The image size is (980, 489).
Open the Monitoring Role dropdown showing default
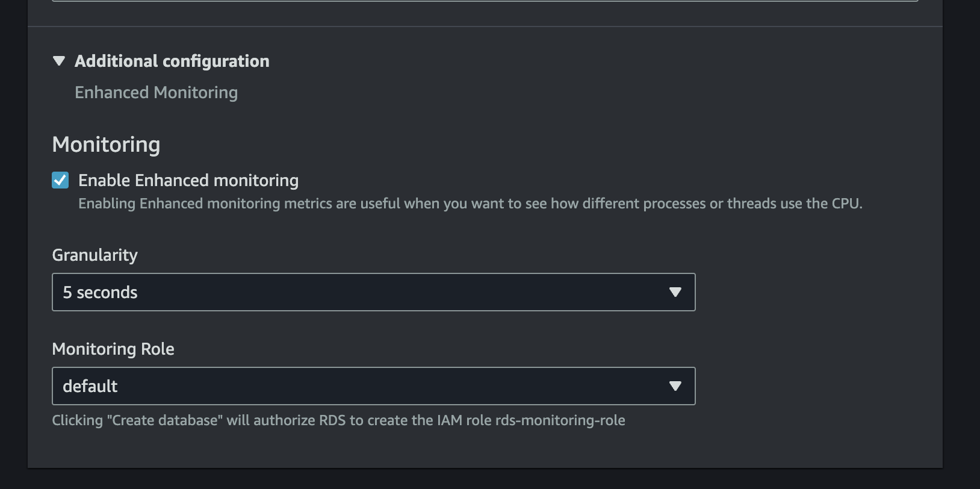pyautogui.click(x=373, y=386)
